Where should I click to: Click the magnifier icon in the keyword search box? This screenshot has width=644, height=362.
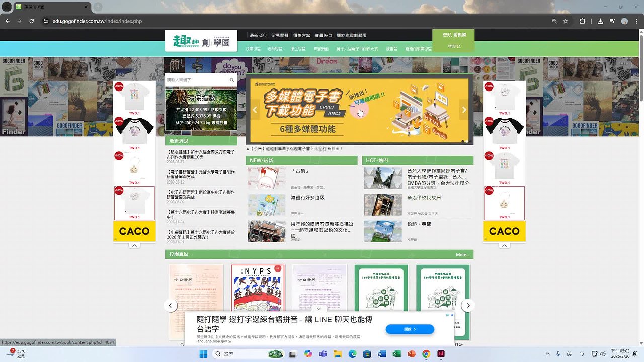point(232,80)
